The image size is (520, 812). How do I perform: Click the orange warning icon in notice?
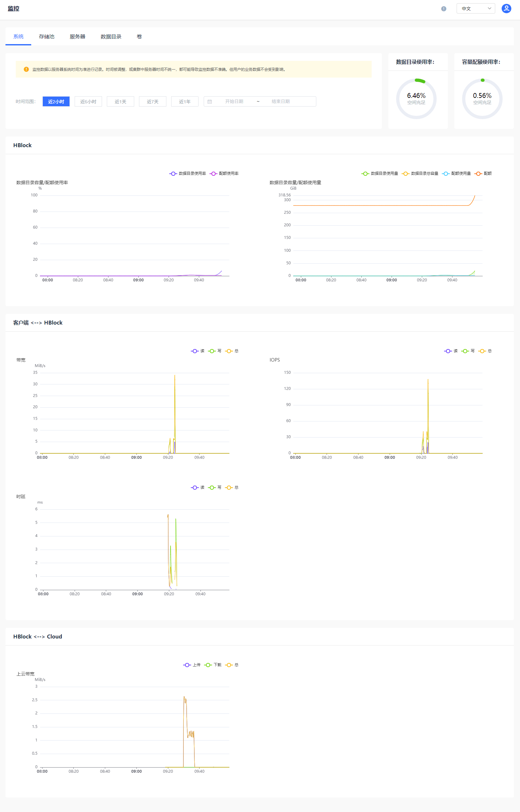coord(26,70)
